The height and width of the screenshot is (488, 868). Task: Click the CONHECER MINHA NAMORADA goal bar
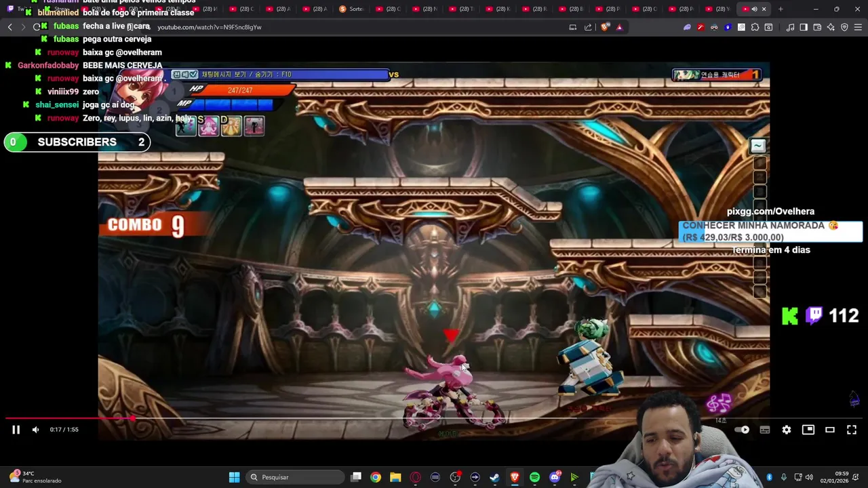coord(770,231)
